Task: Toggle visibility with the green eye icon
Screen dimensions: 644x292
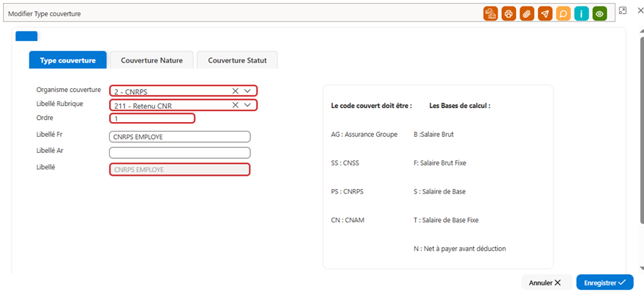Action: pos(600,13)
